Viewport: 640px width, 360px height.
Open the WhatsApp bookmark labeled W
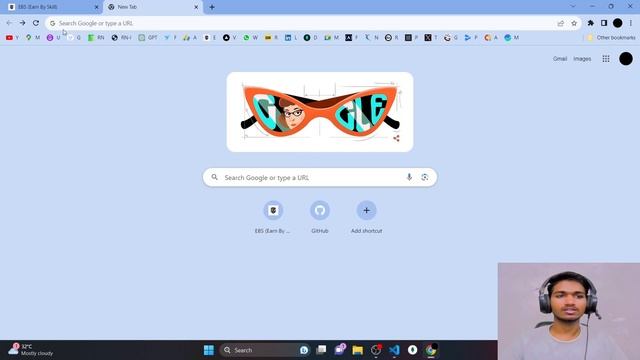click(x=251, y=38)
